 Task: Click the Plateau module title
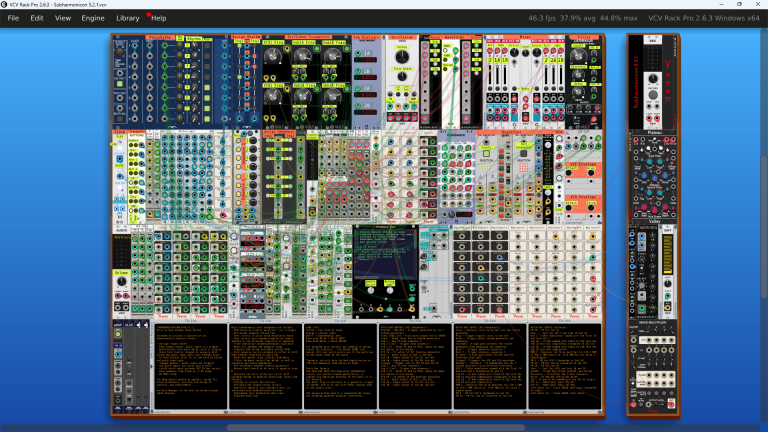pos(654,133)
